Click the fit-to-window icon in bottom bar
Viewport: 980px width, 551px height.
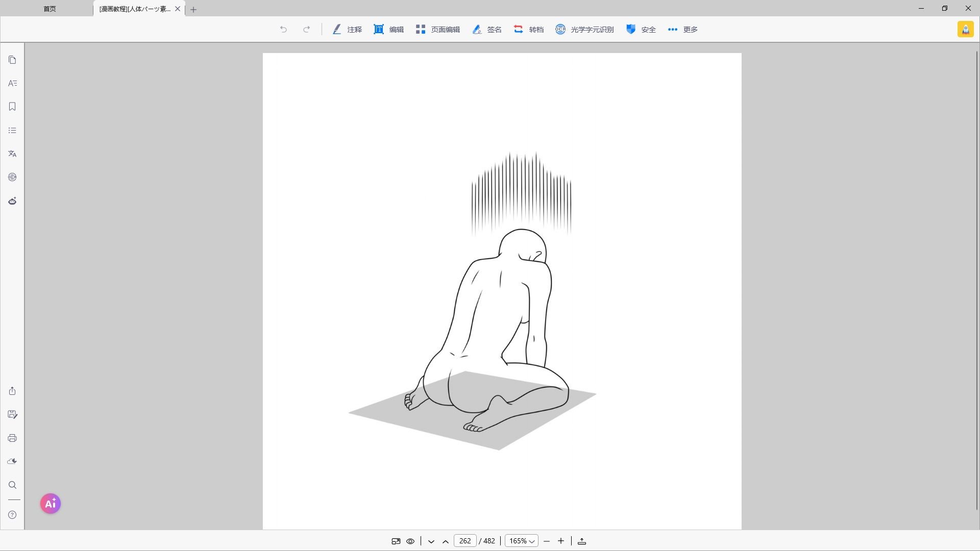[396, 541]
